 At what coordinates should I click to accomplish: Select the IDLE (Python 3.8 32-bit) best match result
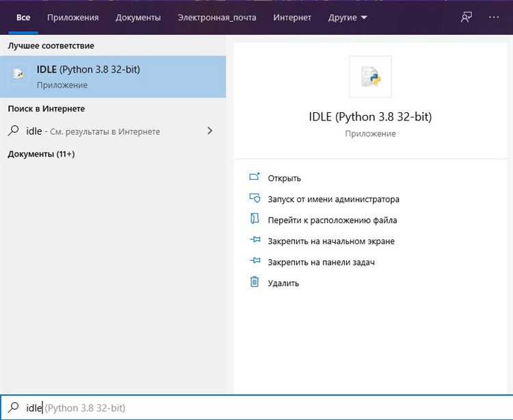point(113,77)
